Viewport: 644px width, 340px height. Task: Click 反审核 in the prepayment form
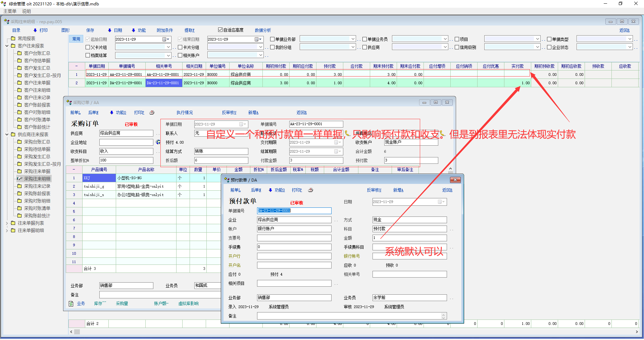pyautogui.click(x=374, y=190)
